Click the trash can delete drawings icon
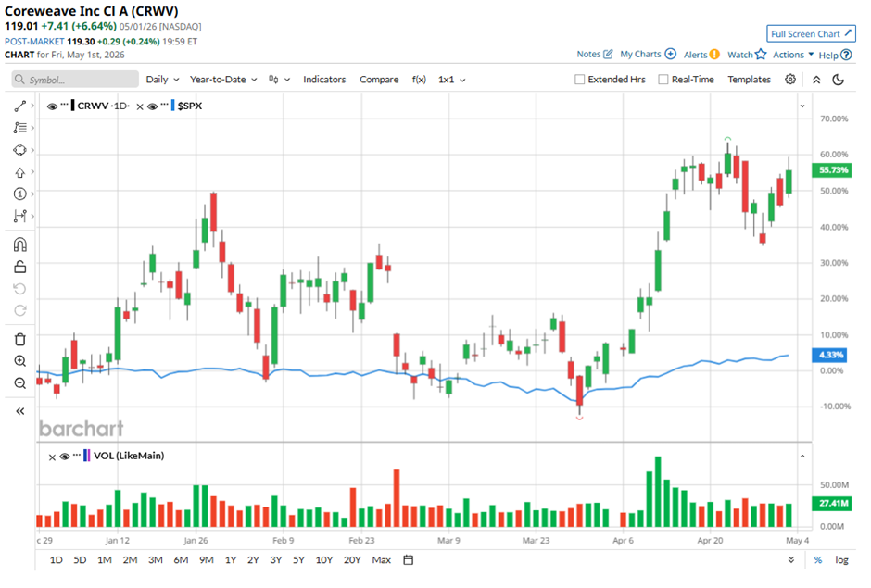This screenshot has width=871, height=588. click(20, 339)
